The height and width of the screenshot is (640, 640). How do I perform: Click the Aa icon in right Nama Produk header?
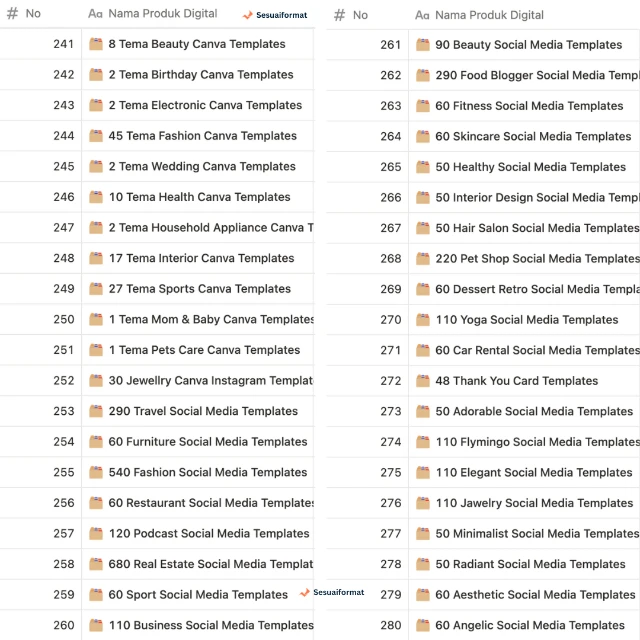(x=422, y=15)
